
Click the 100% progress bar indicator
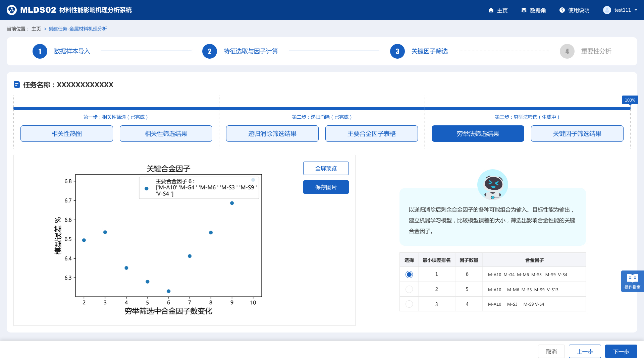pyautogui.click(x=630, y=100)
